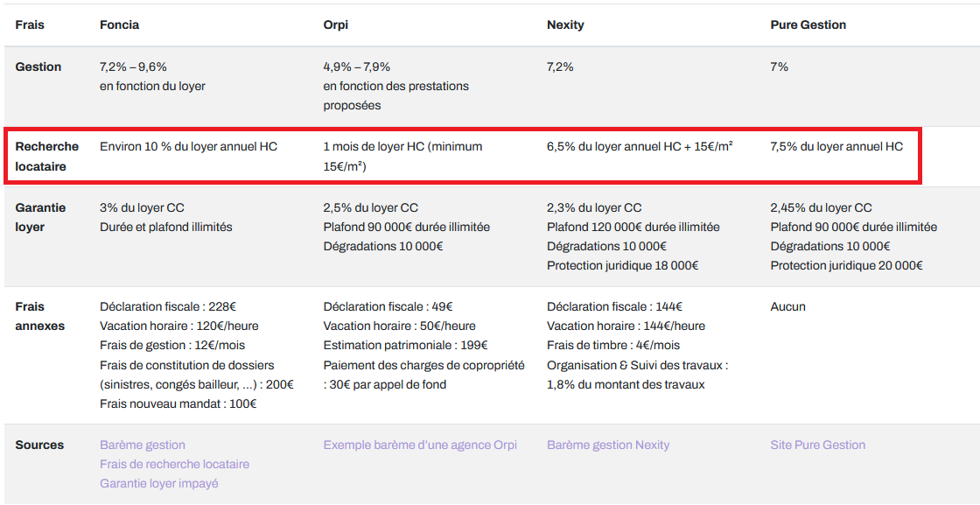The width and height of the screenshot is (980, 505).
Task: Select the Foncia column header
Action: point(120,25)
